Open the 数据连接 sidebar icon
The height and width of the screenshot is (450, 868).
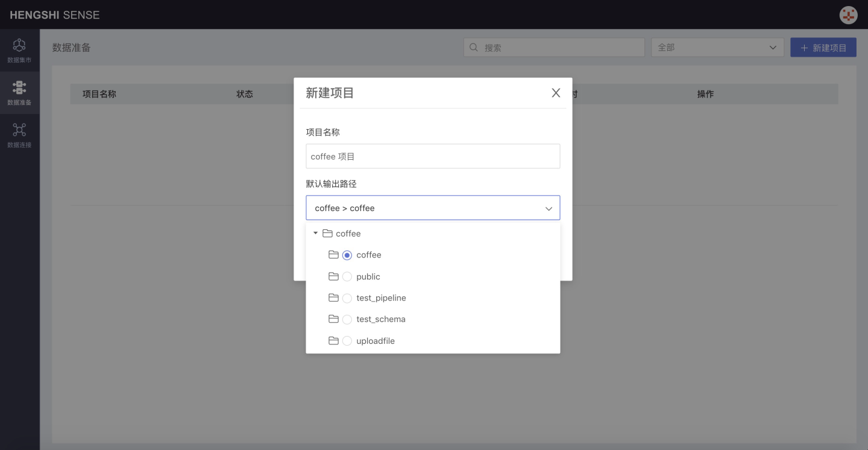(19, 135)
